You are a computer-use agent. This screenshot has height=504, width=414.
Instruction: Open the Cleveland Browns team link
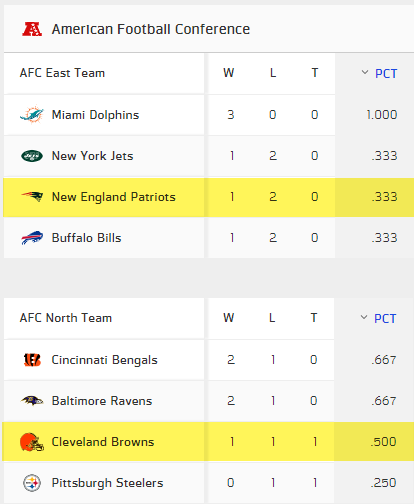coord(103,442)
